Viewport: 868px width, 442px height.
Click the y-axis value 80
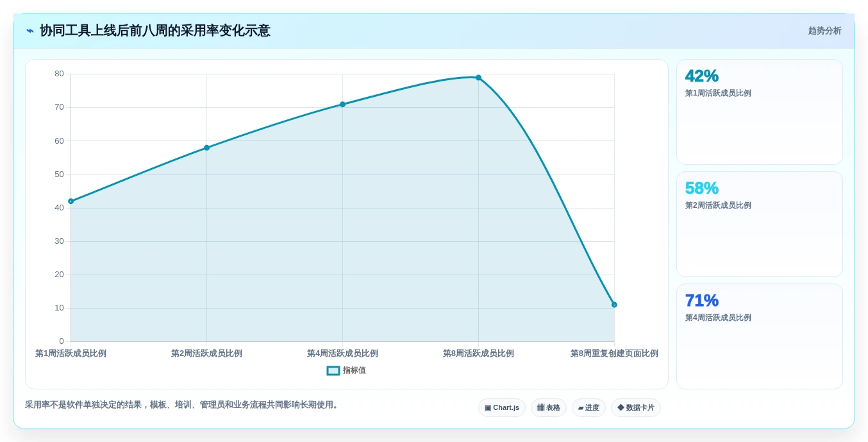click(59, 74)
